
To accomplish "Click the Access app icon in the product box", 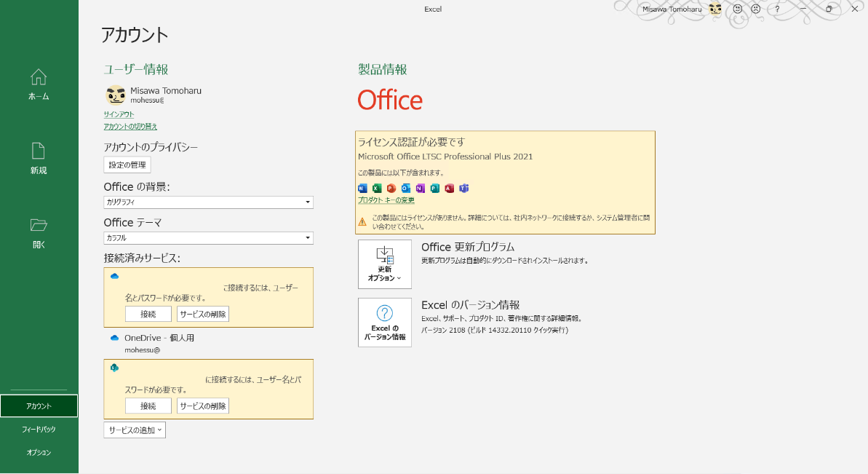I will (449, 189).
